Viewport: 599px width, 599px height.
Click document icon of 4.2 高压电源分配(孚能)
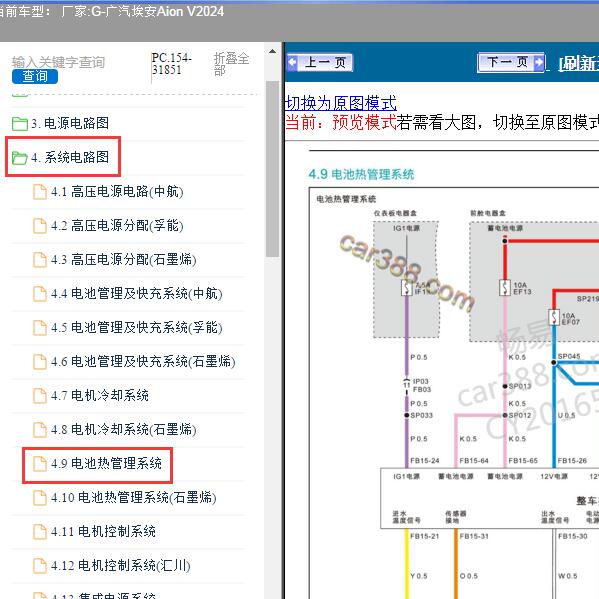[40, 226]
